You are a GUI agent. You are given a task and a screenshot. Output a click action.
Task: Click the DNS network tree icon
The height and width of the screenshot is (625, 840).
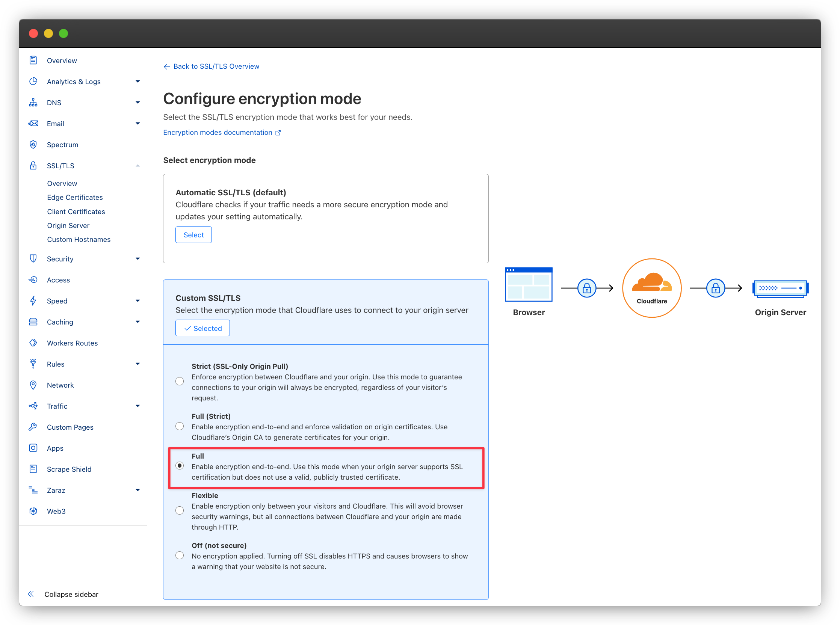point(33,103)
